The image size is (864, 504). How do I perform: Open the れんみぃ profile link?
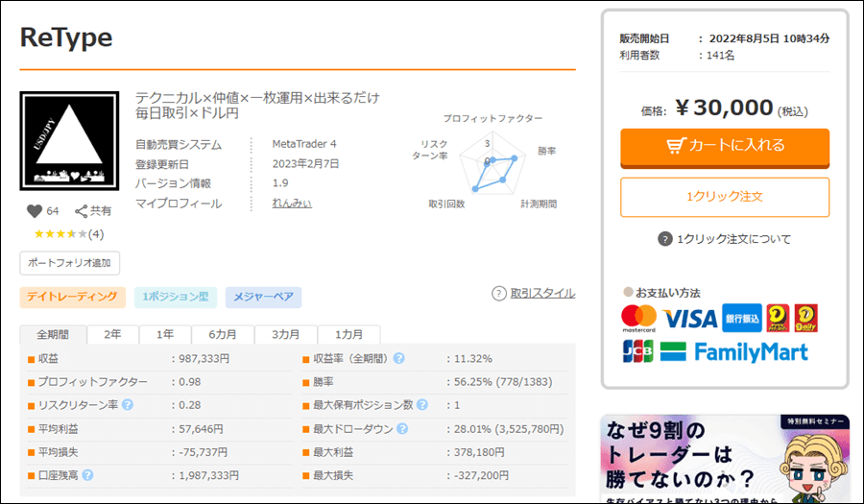pos(292,204)
